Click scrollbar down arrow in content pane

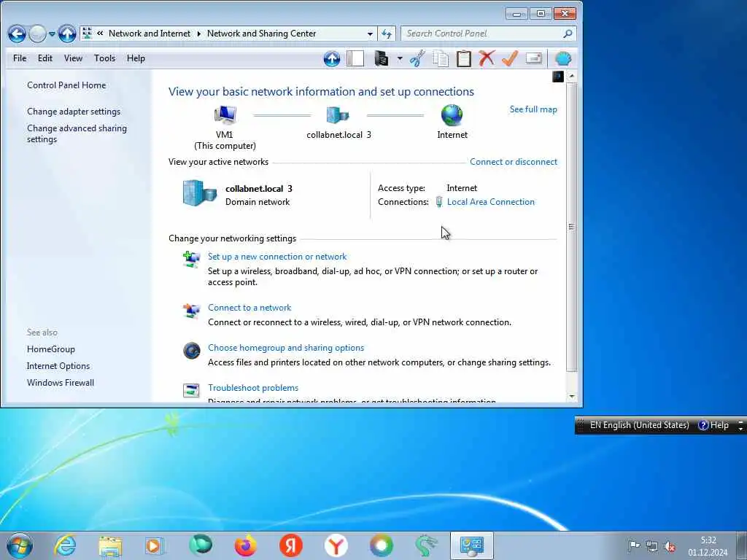[x=572, y=396]
